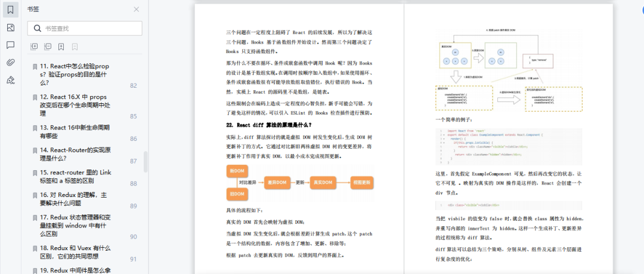Viewport: 644px width, 274px height.
Task: Open the Bookmarks sidebar panel icon
Action: coord(11,10)
